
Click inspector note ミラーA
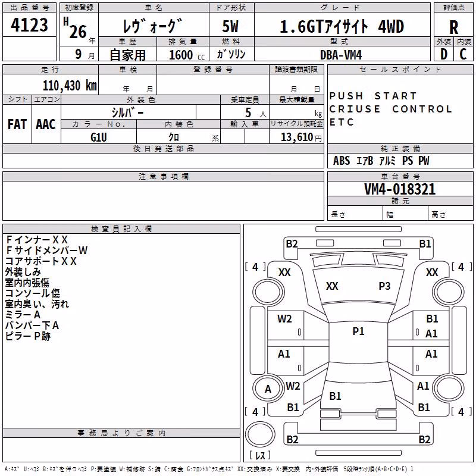coord(23,315)
